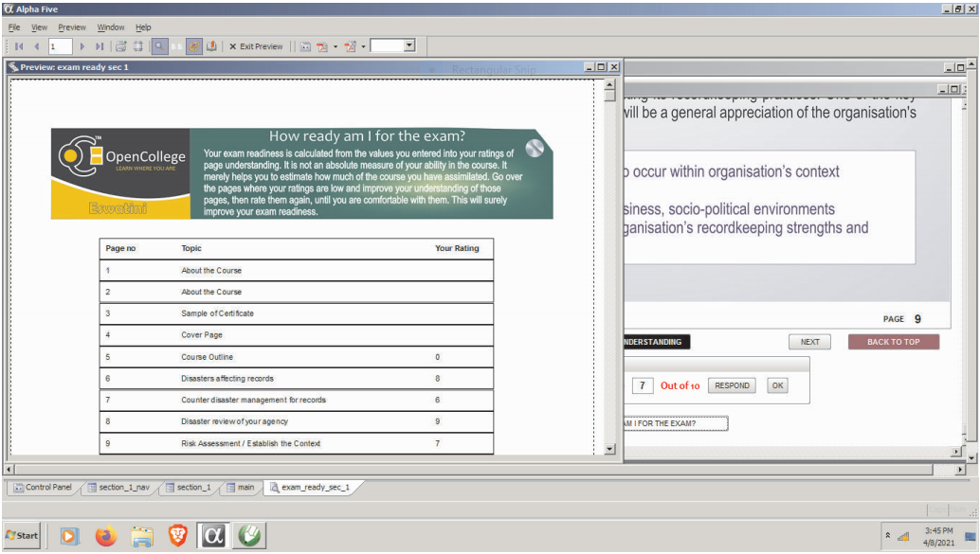Advance one page with the next-page arrow
The width and height of the screenshot is (980, 554).
[82, 45]
